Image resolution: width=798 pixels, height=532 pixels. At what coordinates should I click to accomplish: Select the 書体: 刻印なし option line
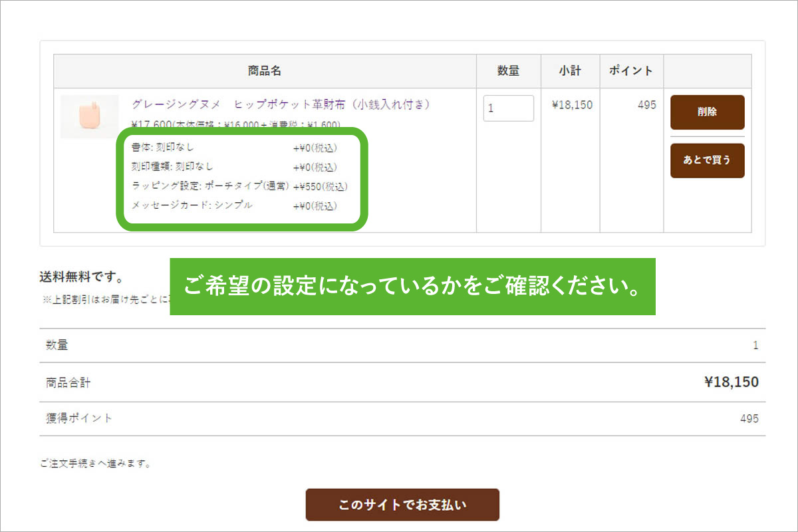[x=164, y=148]
